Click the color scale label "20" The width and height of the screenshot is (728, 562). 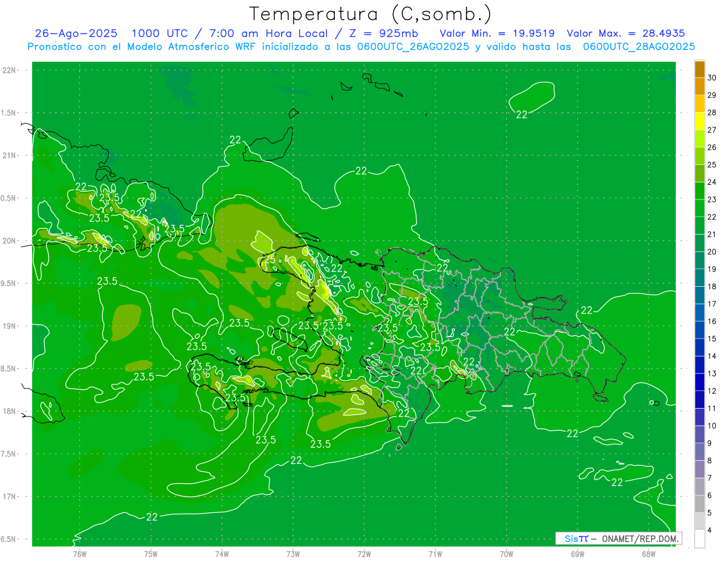pos(712,252)
